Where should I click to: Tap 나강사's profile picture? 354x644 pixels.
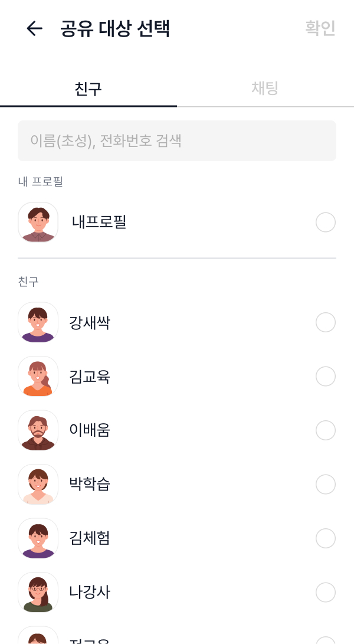point(38,592)
